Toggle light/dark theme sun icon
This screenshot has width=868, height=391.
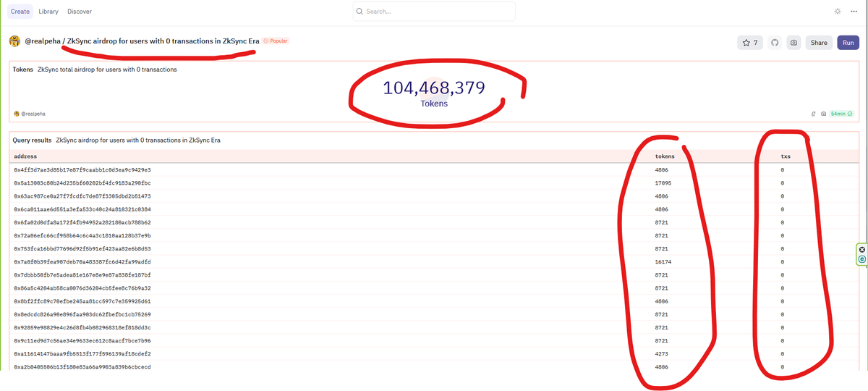coord(838,12)
